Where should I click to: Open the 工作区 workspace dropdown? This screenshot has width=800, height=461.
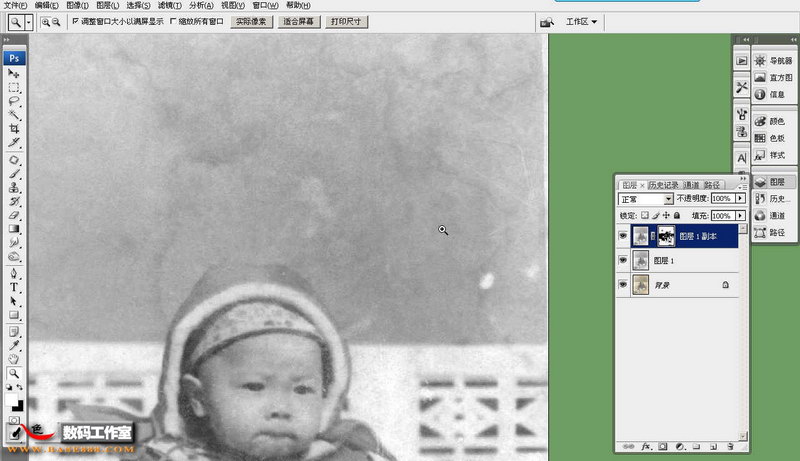[581, 21]
